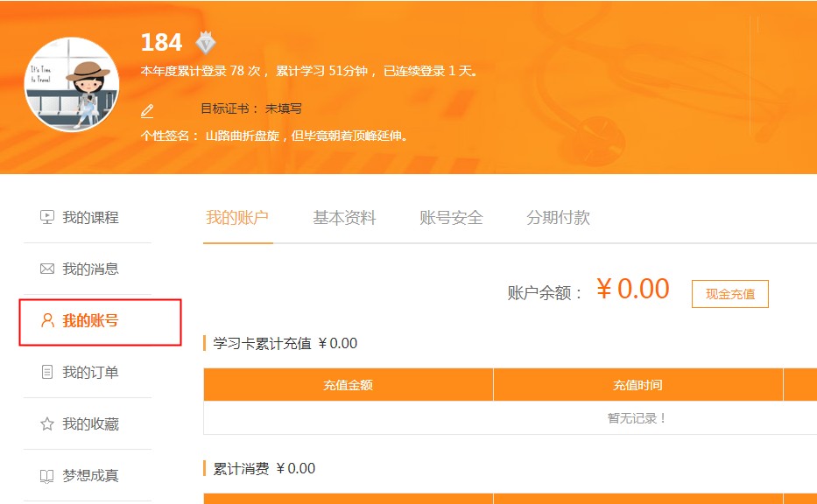Viewport: 817px width, 504px height.
Task: Click the open book icon for 梦想成真
Action: pos(47,475)
